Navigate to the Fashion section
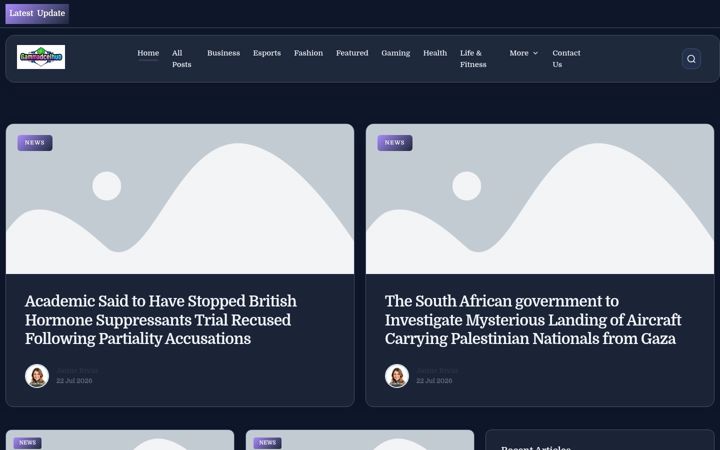The width and height of the screenshot is (720, 450). point(308,53)
